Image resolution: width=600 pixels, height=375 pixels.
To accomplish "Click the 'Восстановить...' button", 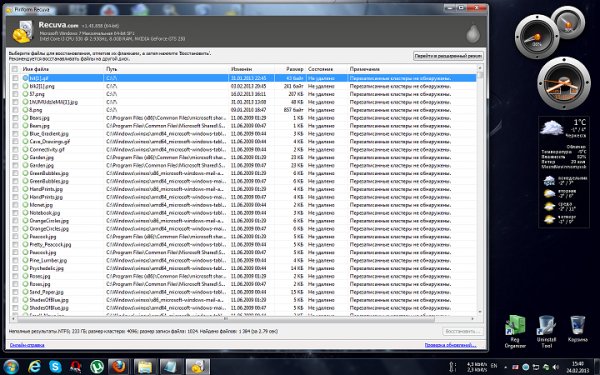I will [462, 331].
